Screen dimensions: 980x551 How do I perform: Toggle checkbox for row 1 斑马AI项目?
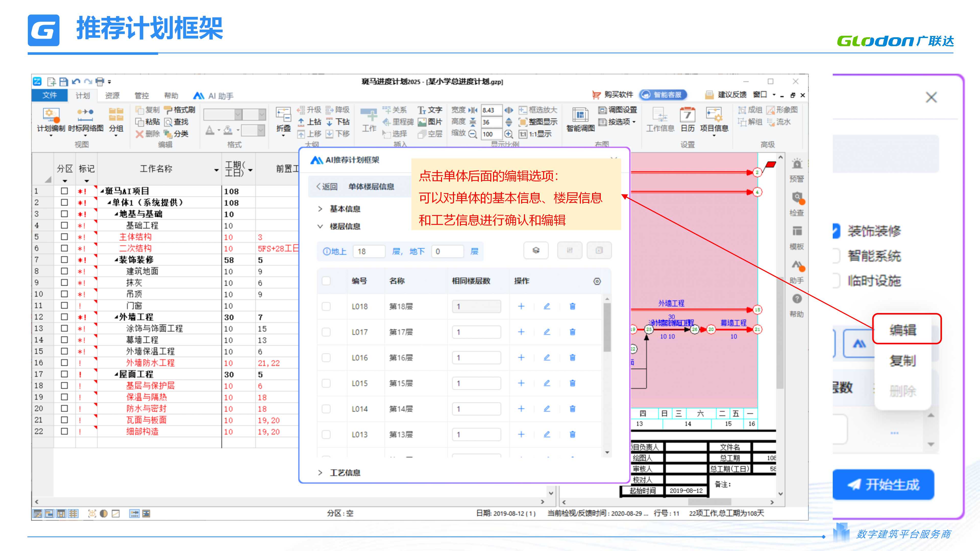tap(64, 191)
